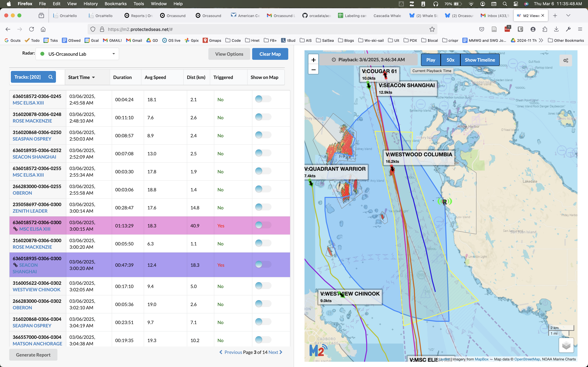Bookmark this page with the star icon
Viewport: 588px width, 367px height.
pos(432,29)
